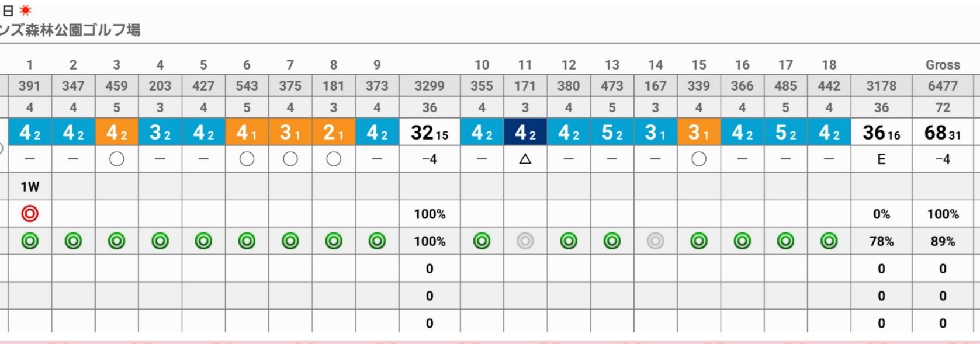980x344 pixels.
Task: Click the 89% greens total cell
Action: click(x=943, y=241)
